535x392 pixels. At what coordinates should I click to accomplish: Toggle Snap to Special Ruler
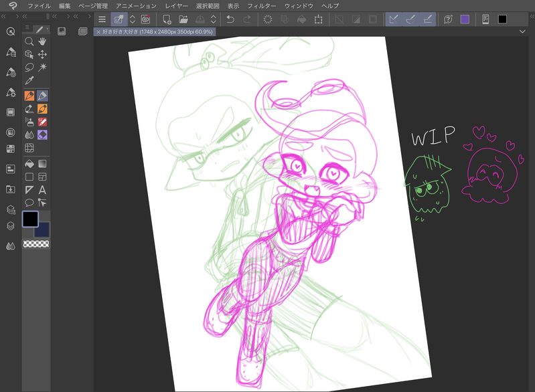[x=410, y=19]
